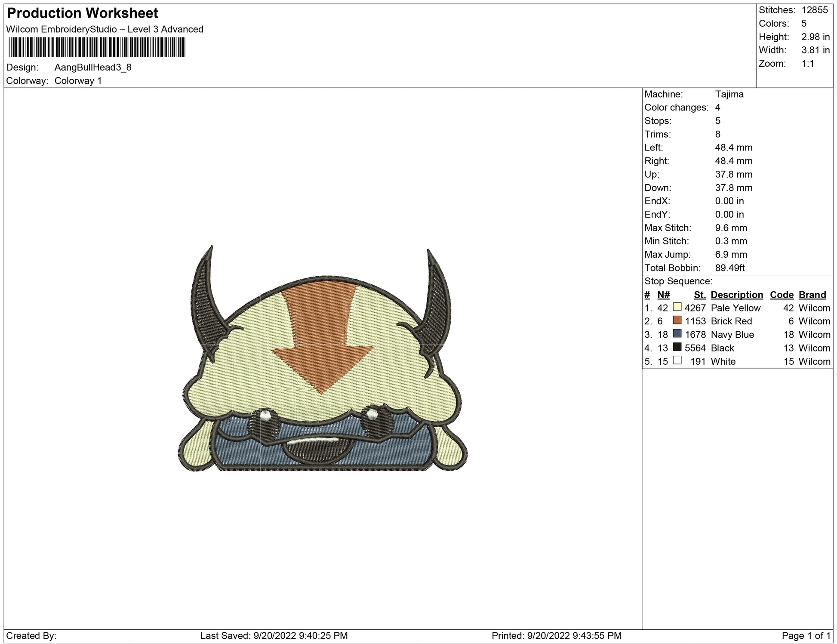Screen dimensions: 837x644
Task: Select the White thread color swatch
Action: coord(677,361)
